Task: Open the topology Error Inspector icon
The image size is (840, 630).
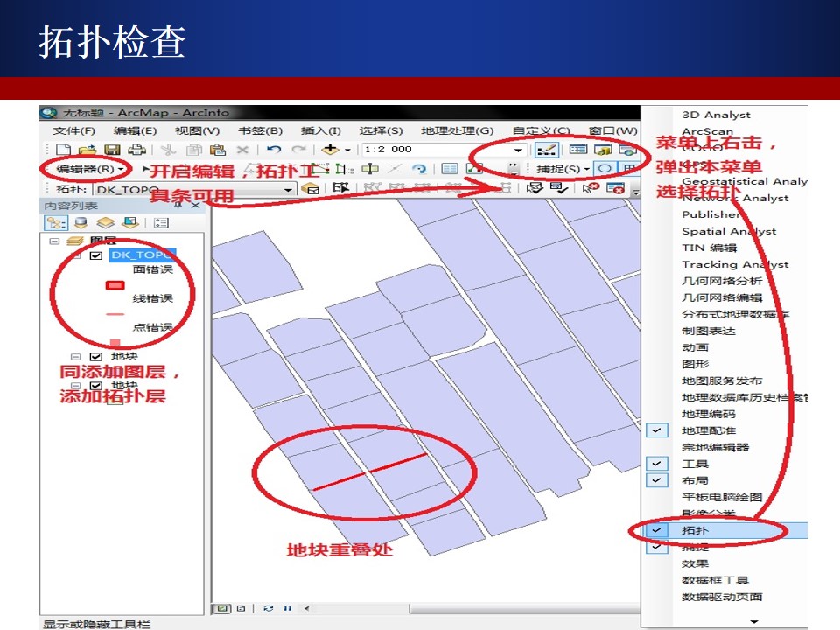Action: pos(615,188)
